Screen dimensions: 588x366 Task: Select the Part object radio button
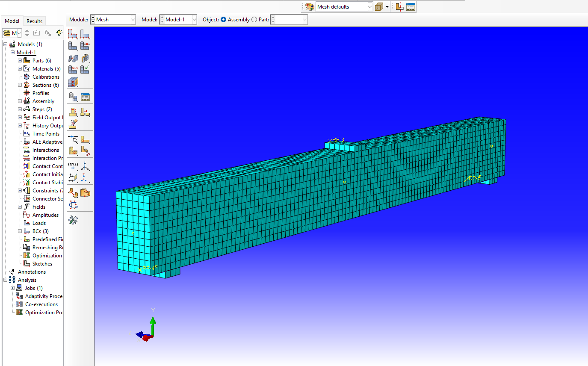click(x=254, y=20)
